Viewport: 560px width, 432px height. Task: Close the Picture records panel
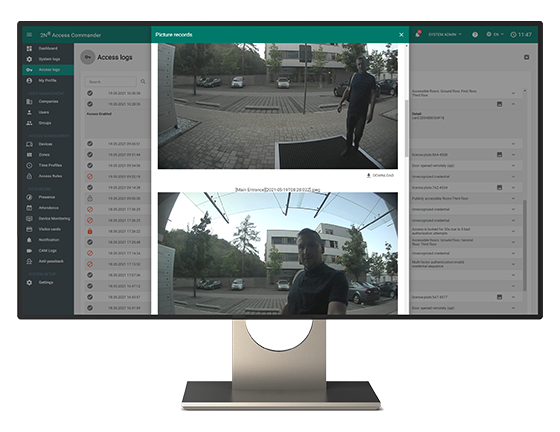tap(401, 35)
